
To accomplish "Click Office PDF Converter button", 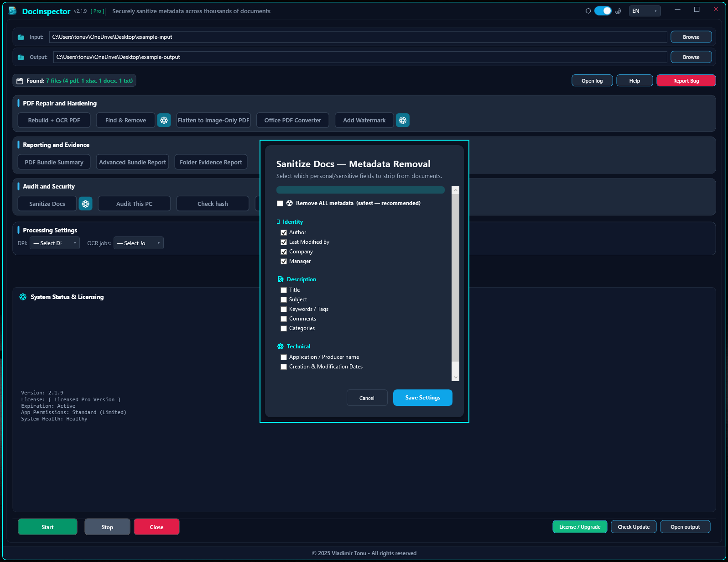I will [x=293, y=120].
